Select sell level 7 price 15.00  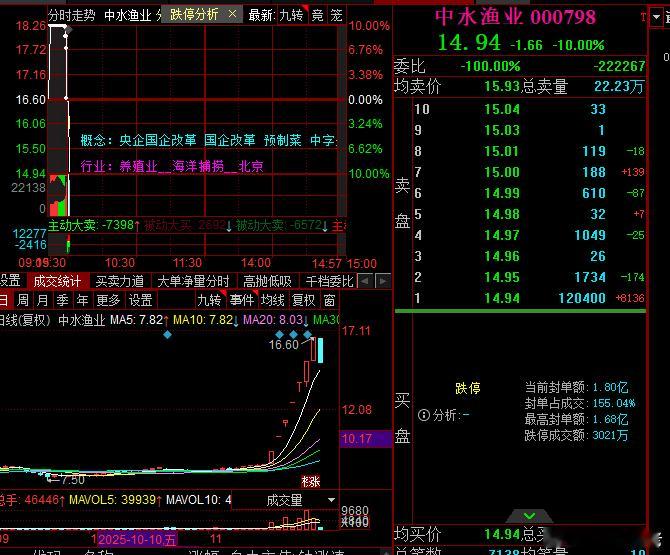pos(502,172)
